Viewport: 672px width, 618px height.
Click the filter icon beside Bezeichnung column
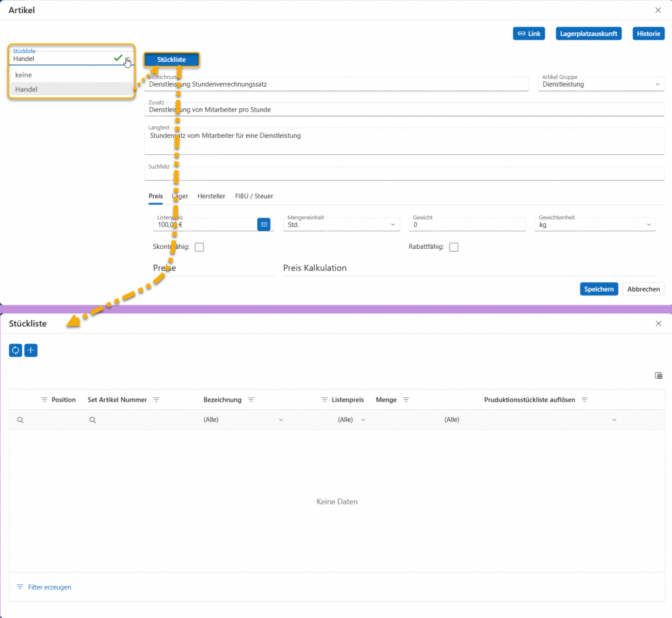251,400
